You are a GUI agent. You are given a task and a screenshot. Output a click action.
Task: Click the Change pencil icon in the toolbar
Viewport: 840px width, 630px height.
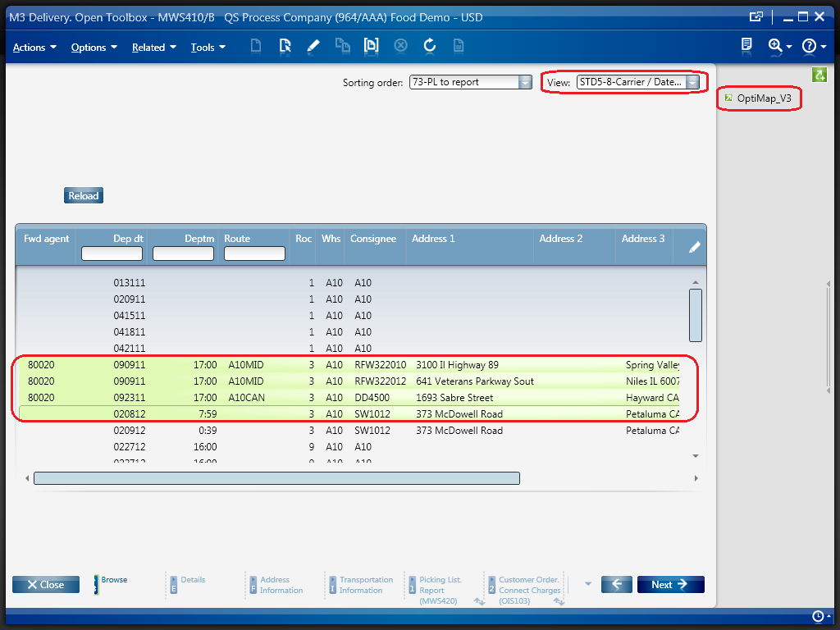click(x=313, y=46)
